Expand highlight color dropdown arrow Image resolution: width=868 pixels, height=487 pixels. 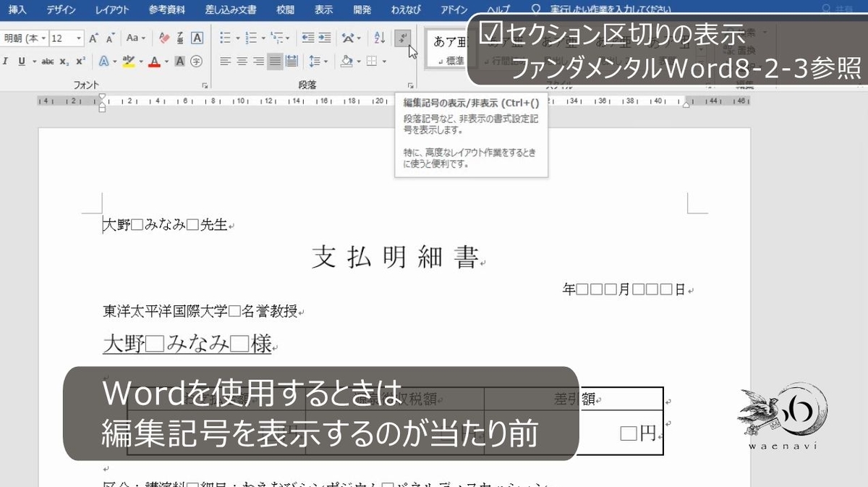pos(141,62)
